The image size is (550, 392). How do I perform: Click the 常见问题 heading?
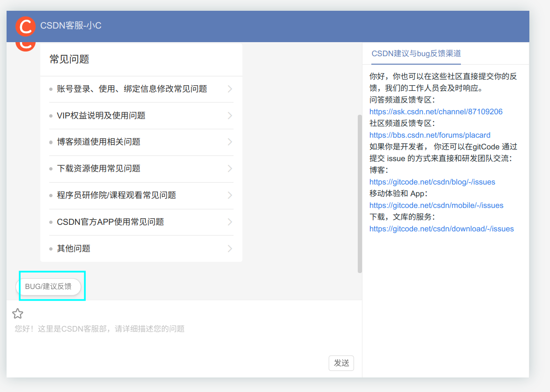pos(69,59)
